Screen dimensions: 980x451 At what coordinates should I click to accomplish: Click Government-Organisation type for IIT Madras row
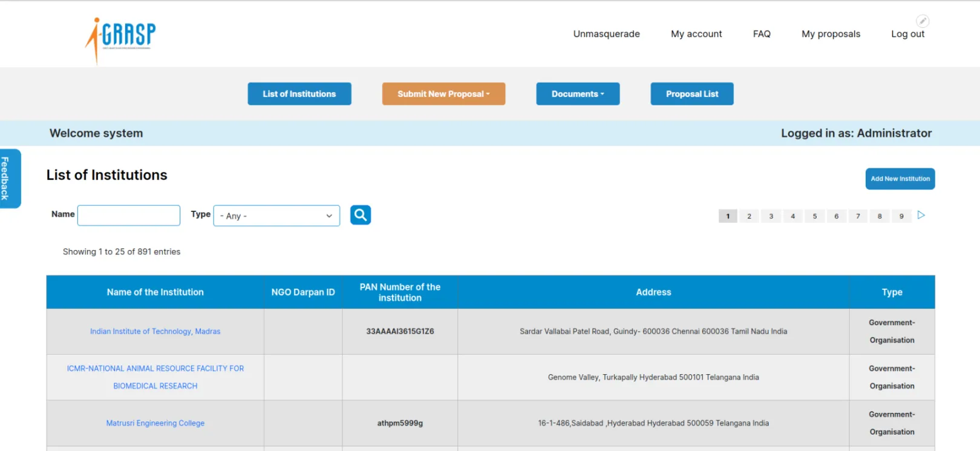click(x=892, y=332)
